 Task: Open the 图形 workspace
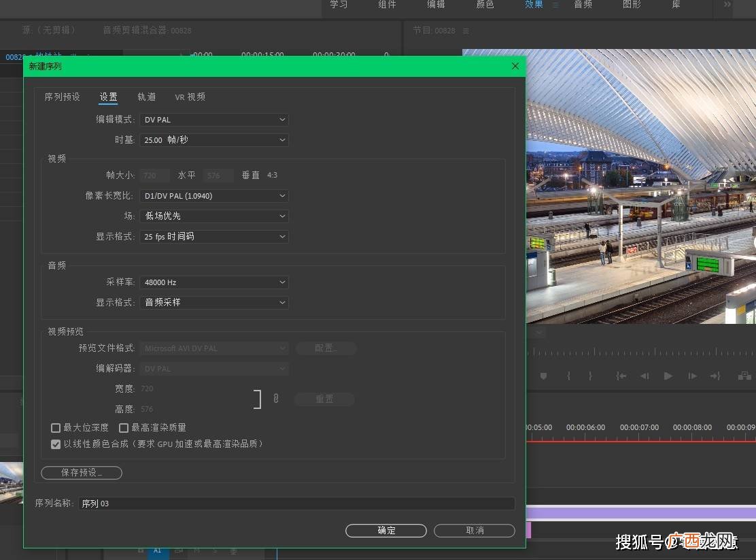click(632, 4)
